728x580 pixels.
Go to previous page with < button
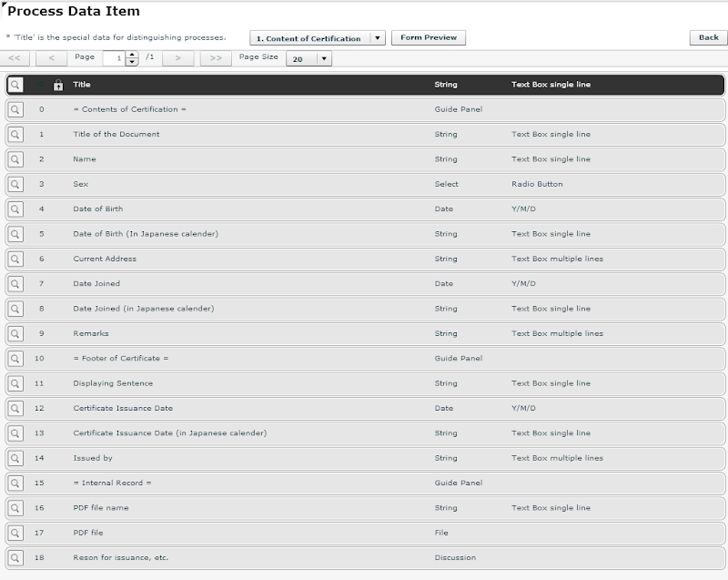(52, 58)
